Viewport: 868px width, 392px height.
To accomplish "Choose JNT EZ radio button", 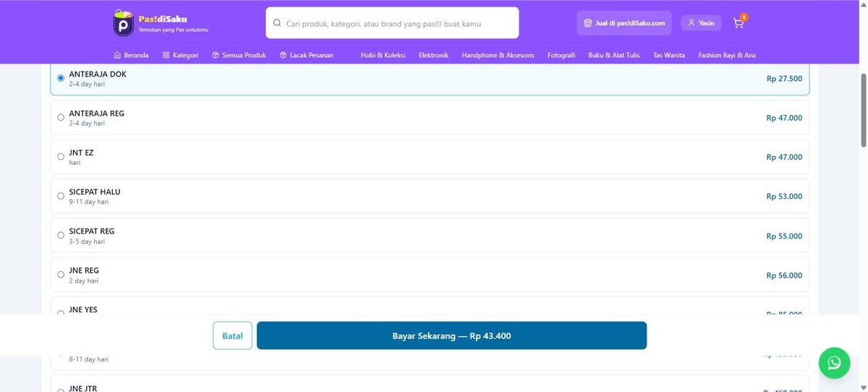I will [61, 157].
